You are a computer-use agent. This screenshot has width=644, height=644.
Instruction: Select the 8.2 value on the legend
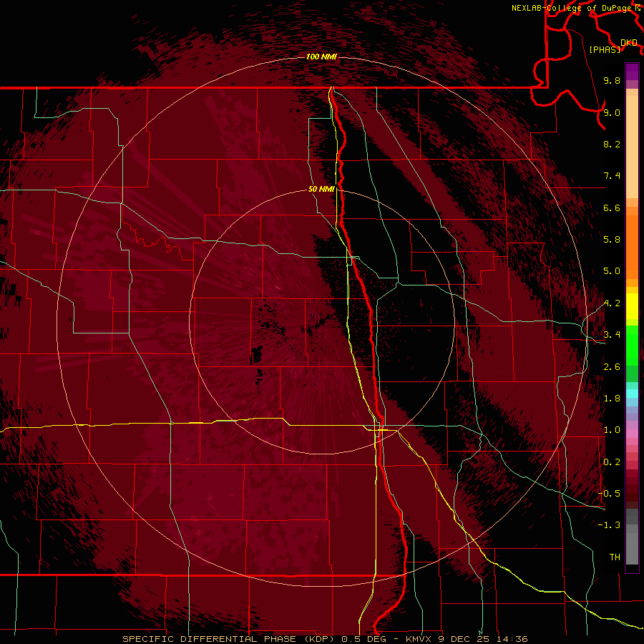pos(612,144)
